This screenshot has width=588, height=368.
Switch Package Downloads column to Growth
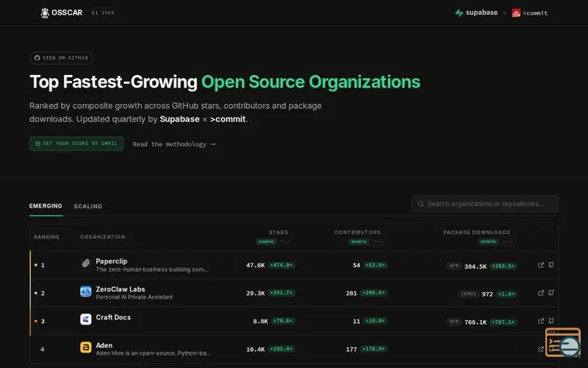point(488,241)
